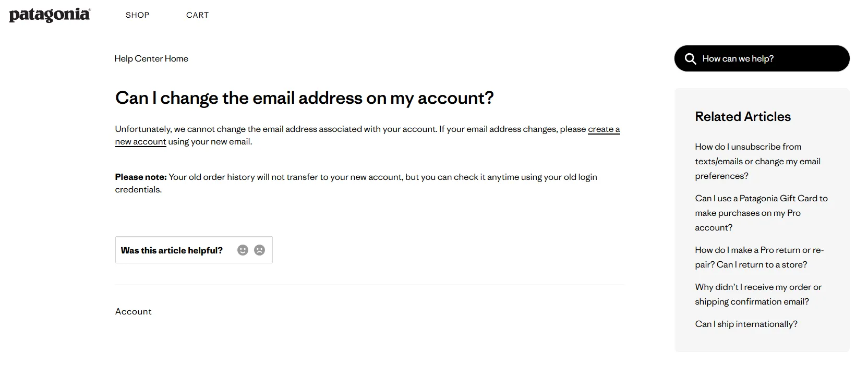The height and width of the screenshot is (376, 868).
Task: Open the SHOP menu
Action: pyautogui.click(x=137, y=15)
